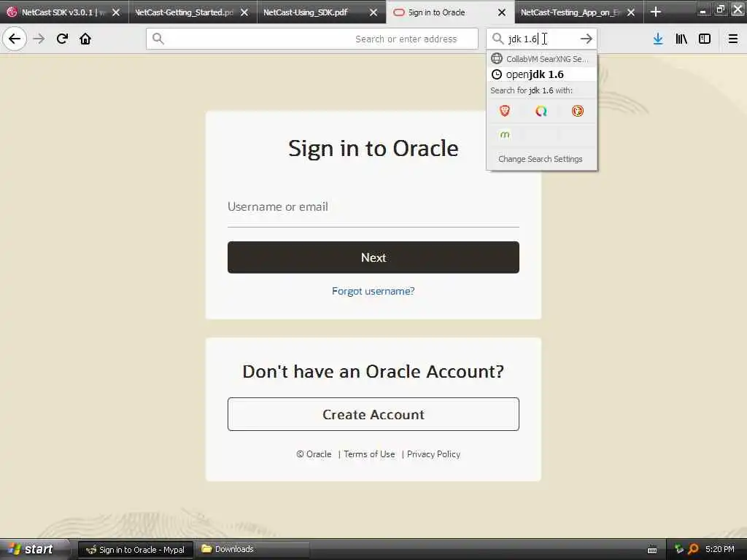Click the Search or enter address bar
Viewport: 747px width, 560px height.
pyautogui.click(x=312, y=39)
